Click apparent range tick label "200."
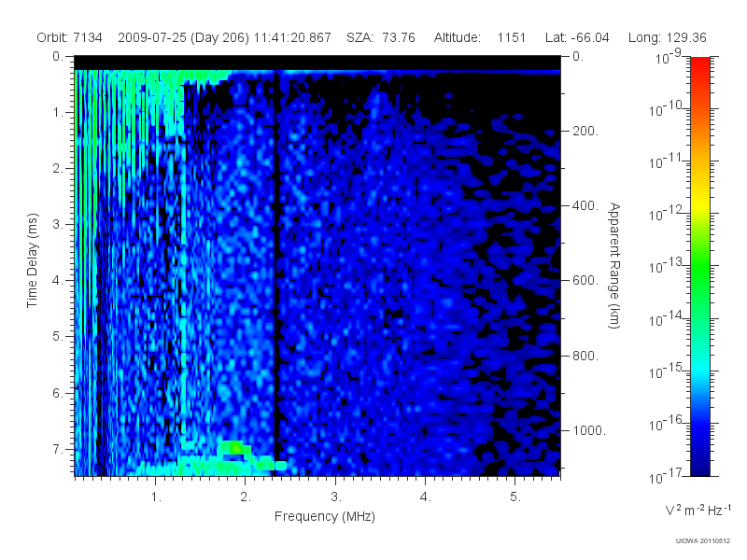 tap(585, 131)
